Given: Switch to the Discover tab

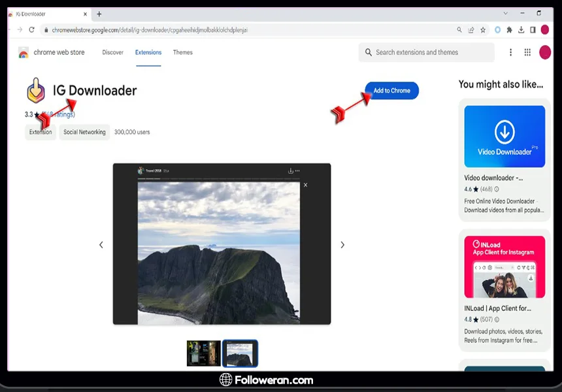Looking at the screenshot, I should click(x=113, y=52).
